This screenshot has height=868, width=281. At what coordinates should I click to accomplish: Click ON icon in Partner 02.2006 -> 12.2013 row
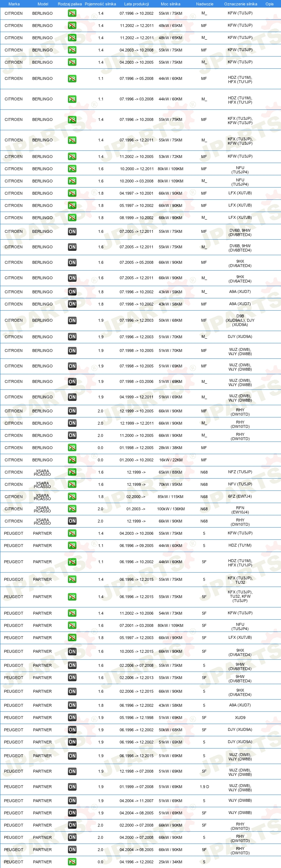point(72,678)
